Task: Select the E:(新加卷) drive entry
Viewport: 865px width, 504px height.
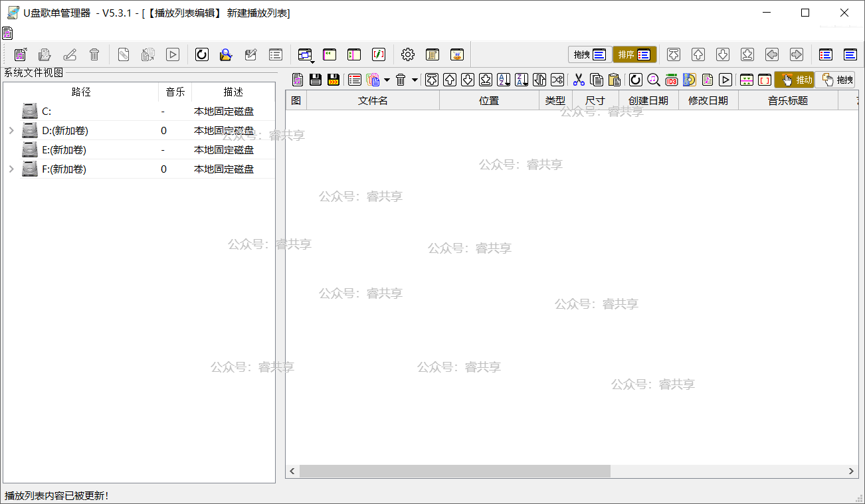Action: (64, 150)
